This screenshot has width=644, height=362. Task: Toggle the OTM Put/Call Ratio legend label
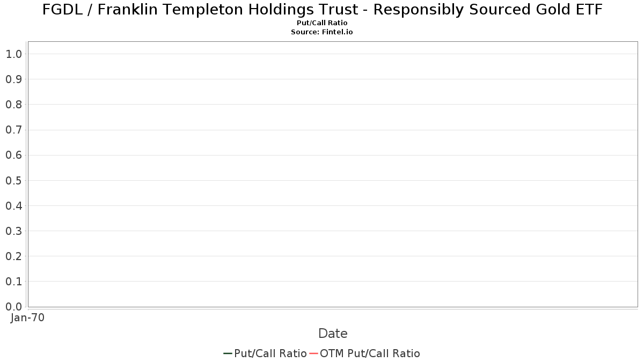click(x=370, y=353)
